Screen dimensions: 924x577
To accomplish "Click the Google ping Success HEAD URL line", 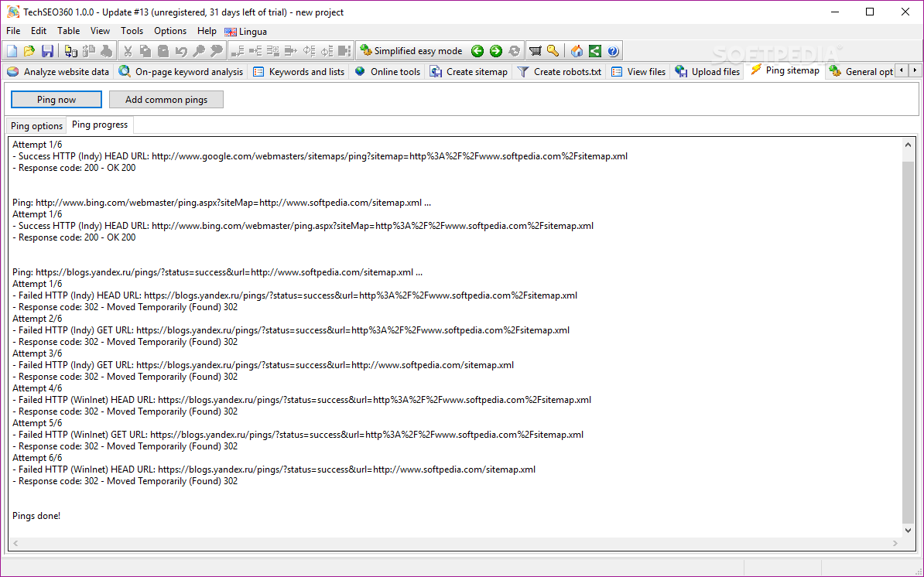I will (320, 156).
